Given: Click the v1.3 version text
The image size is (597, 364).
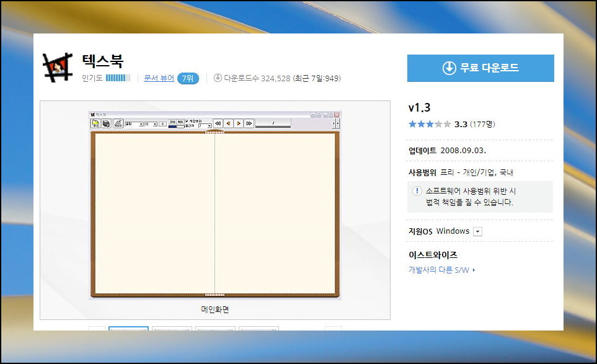Looking at the screenshot, I should click(419, 108).
